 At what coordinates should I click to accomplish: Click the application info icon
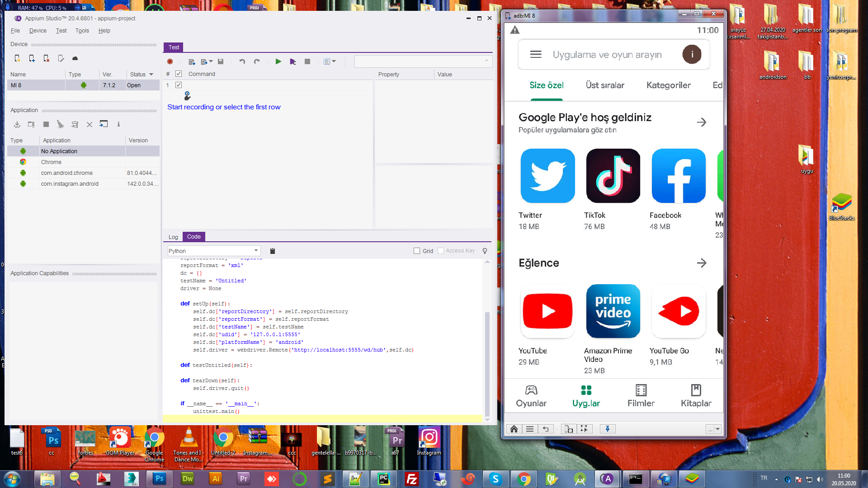pos(118,124)
